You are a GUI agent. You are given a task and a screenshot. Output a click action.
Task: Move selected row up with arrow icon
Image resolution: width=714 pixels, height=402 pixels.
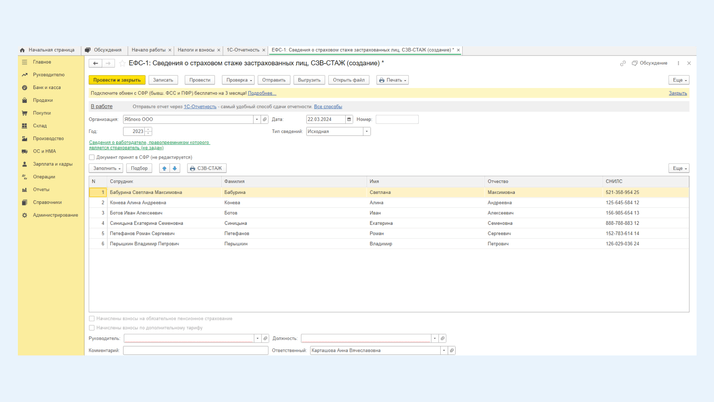165,168
